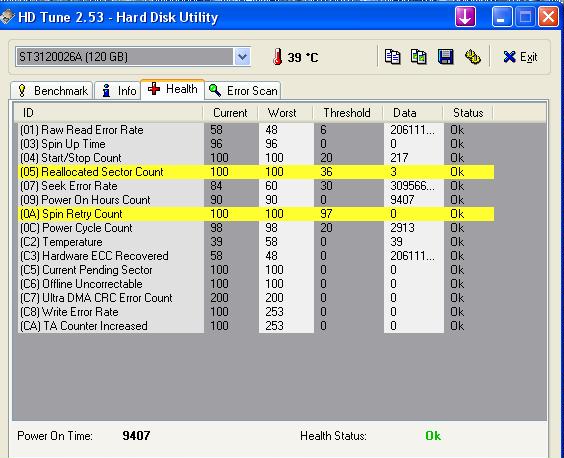The width and height of the screenshot is (564, 458).
Task: Select the (C2) Temperature row
Action: tap(256, 242)
